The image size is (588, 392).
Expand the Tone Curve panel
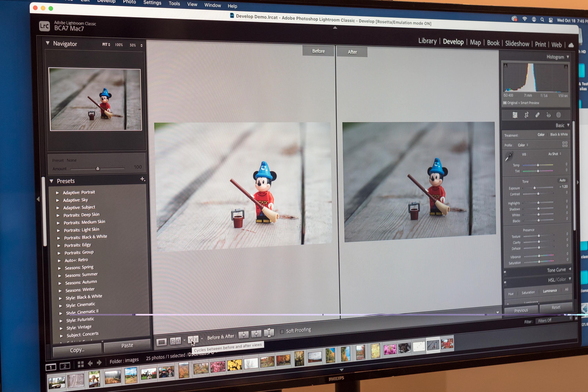[x=556, y=270]
